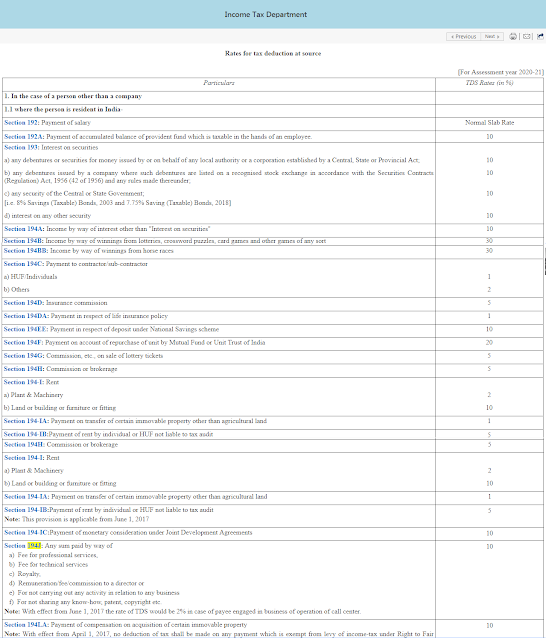Image resolution: width=546 pixels, height=640 pixels.
Task: Open the Section 194C contractor link
Action: pos(24,264)
